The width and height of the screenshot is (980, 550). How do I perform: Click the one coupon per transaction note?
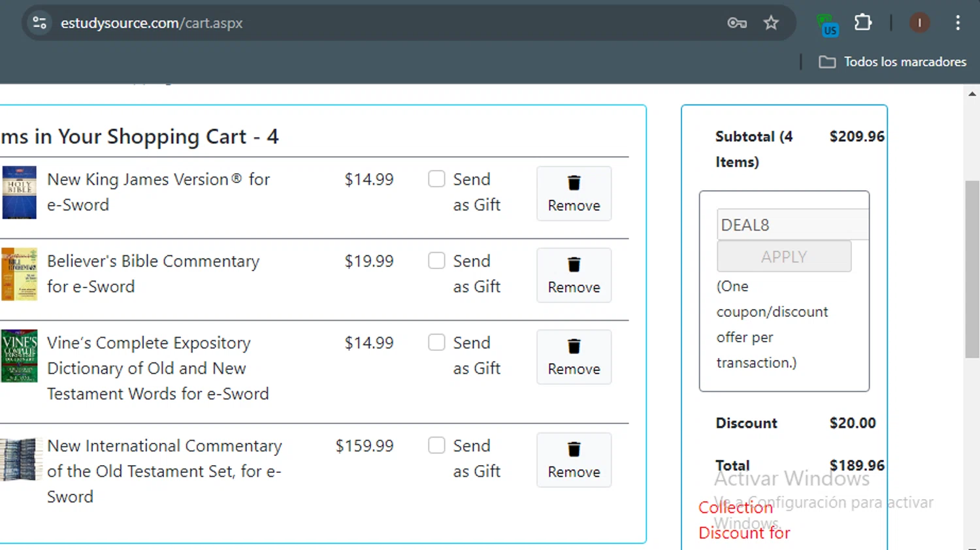pos(772,325)
